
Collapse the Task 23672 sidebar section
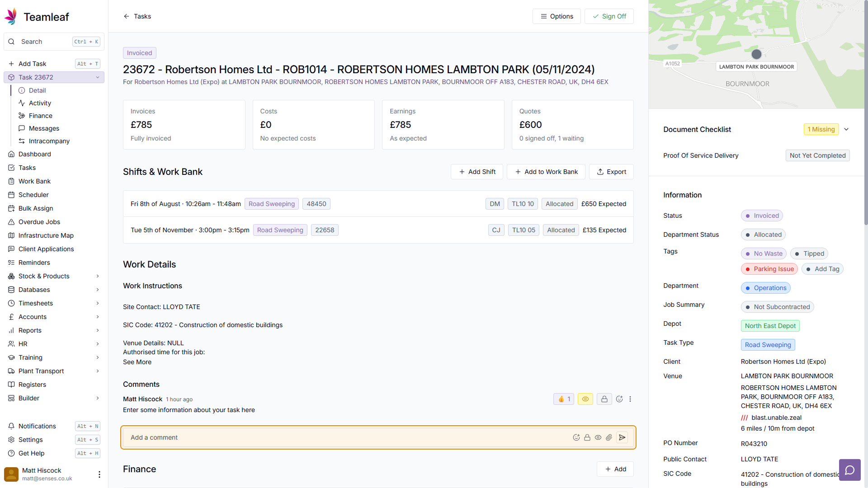98,77
